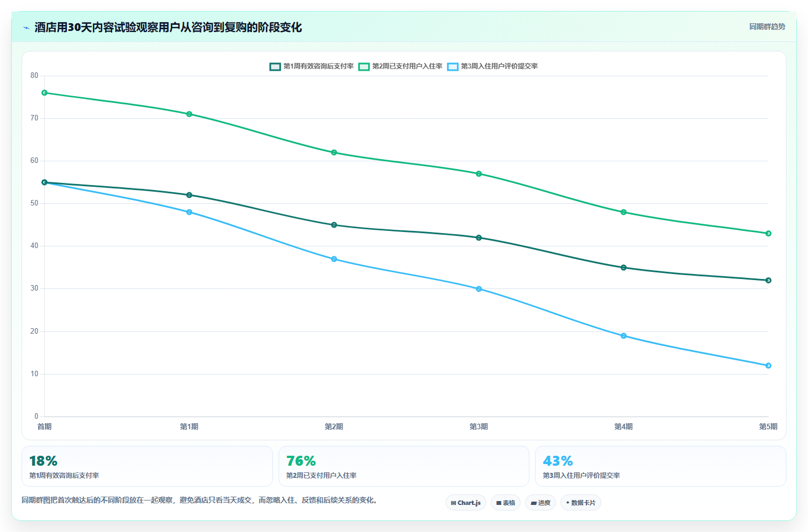The height and width of the screenshot is (532, 808).
Task: Click blue line point at 第3期 value 30
Action: tap(479, 289)
